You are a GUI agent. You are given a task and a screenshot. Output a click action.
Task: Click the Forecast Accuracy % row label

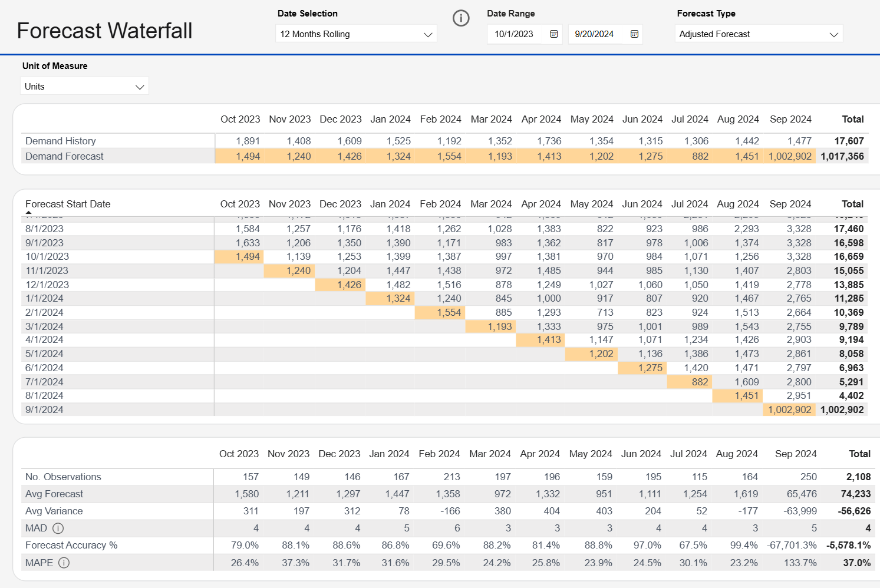coord(71,545)
